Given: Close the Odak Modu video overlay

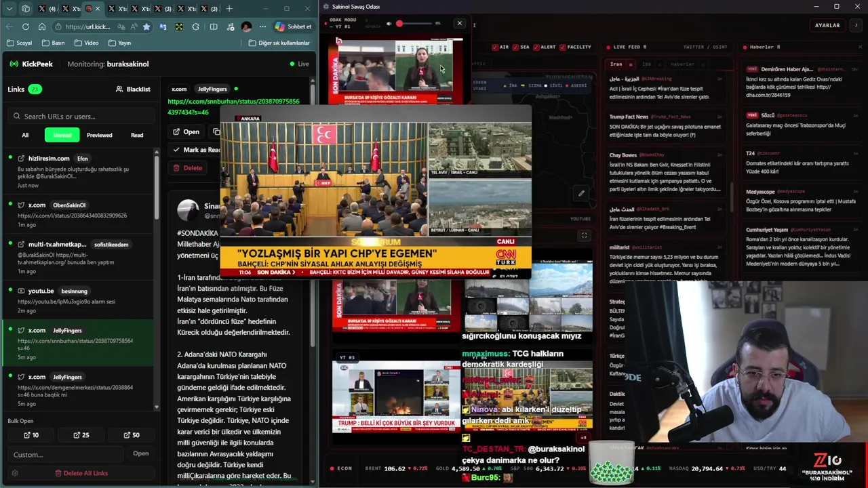Looking at the screenshot, I should (460, 23).
